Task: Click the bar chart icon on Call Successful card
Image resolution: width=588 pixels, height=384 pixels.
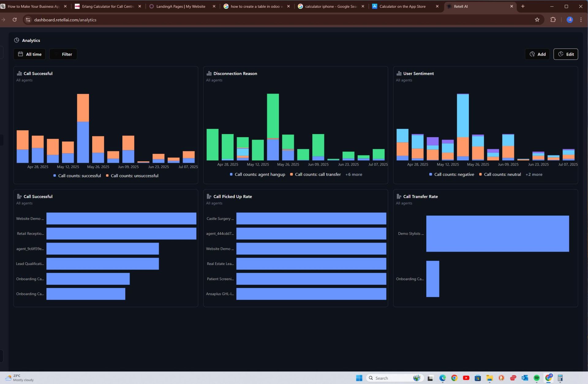Action: coord(19,73)
